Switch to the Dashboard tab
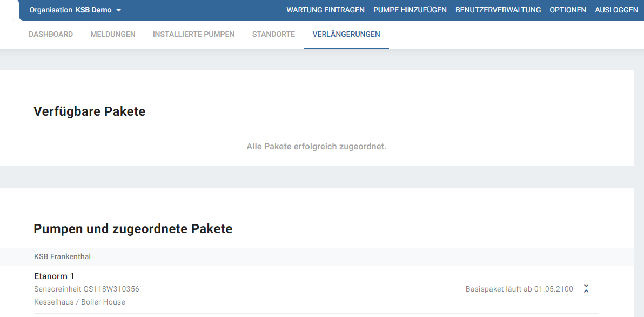Image resolution: width=644 pixels, height=317 pixels. click(51, 34)
